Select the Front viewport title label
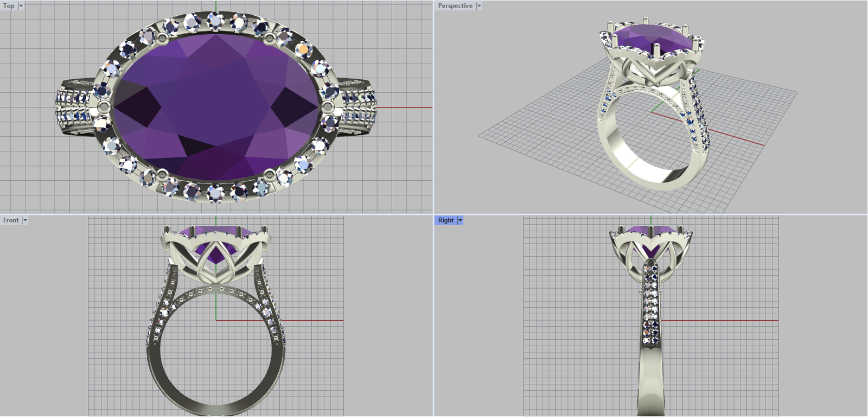 coord(11,220)
